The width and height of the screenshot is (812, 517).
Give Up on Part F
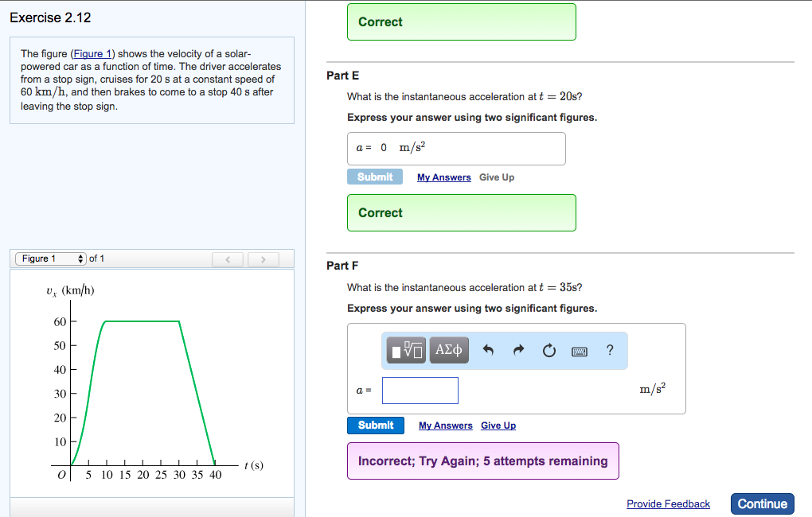(x=498, y=425)
